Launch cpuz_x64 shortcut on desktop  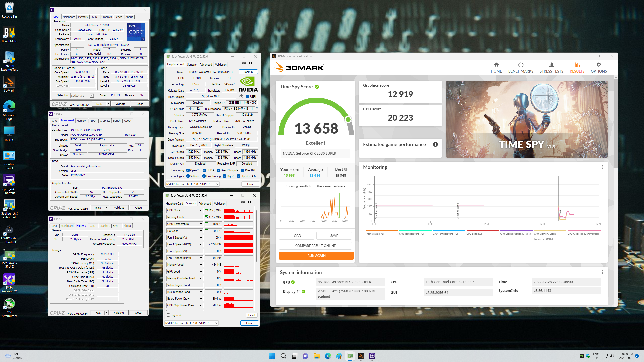(9, 184)
